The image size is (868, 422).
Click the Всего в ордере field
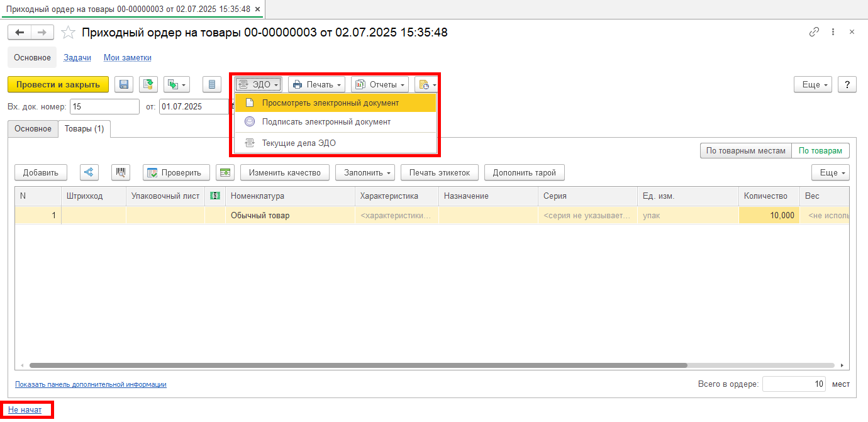794,384
